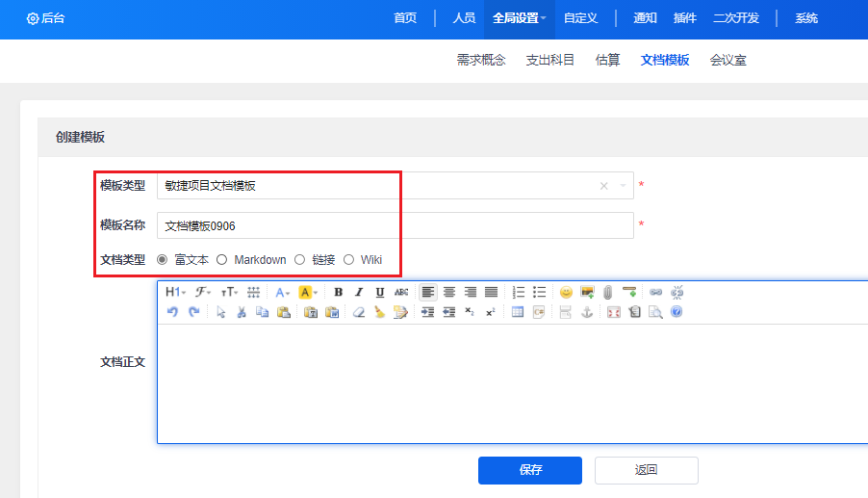This screenshot has width=868, height=498.
Task: Open 二次开发 navigation item
Action: (736, 18)
